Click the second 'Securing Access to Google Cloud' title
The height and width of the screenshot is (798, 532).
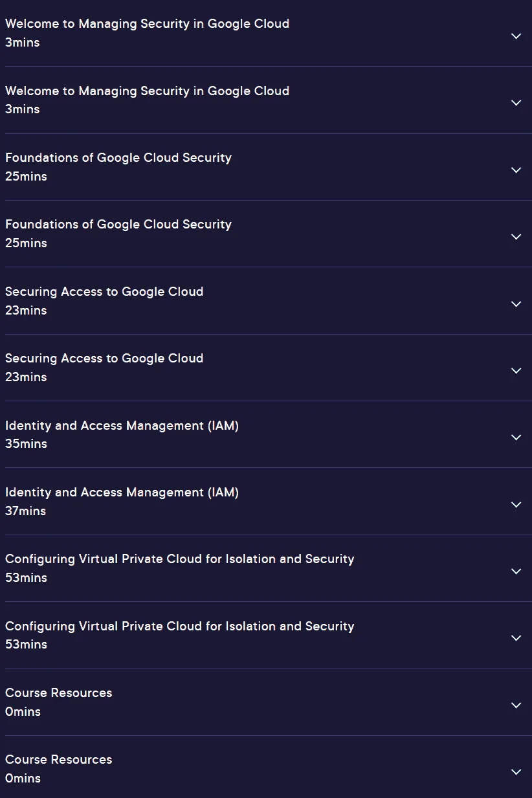(x=104, y=359)
